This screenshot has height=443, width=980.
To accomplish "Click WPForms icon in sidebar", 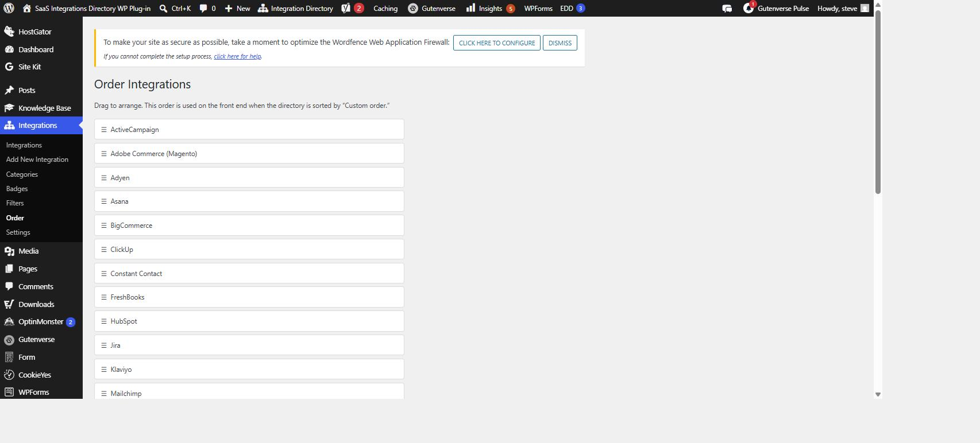I will click(9, 392).
